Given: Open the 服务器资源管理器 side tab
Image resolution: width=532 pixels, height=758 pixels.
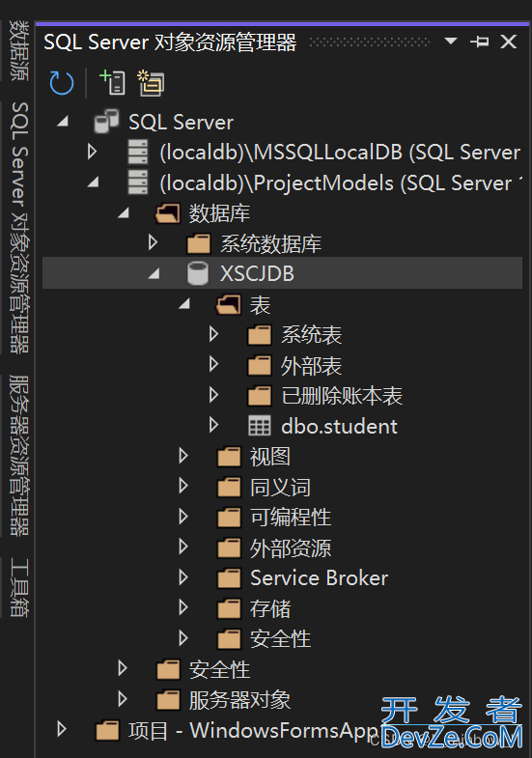Looking at the screenshot, I should point(19,456).
